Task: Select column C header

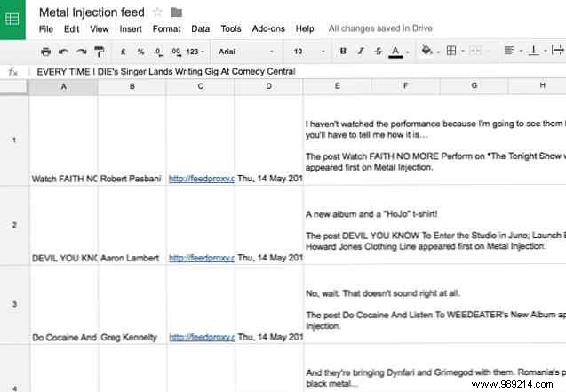Action: 200,86
